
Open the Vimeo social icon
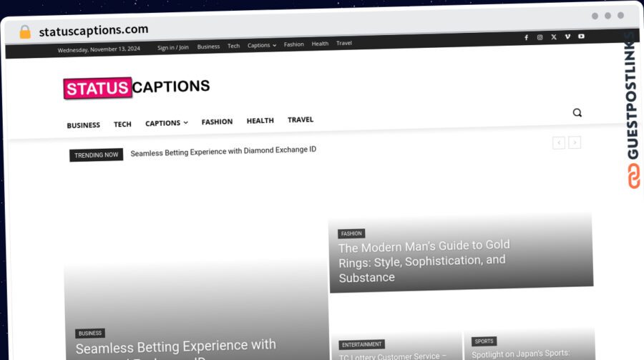(567, 37)
